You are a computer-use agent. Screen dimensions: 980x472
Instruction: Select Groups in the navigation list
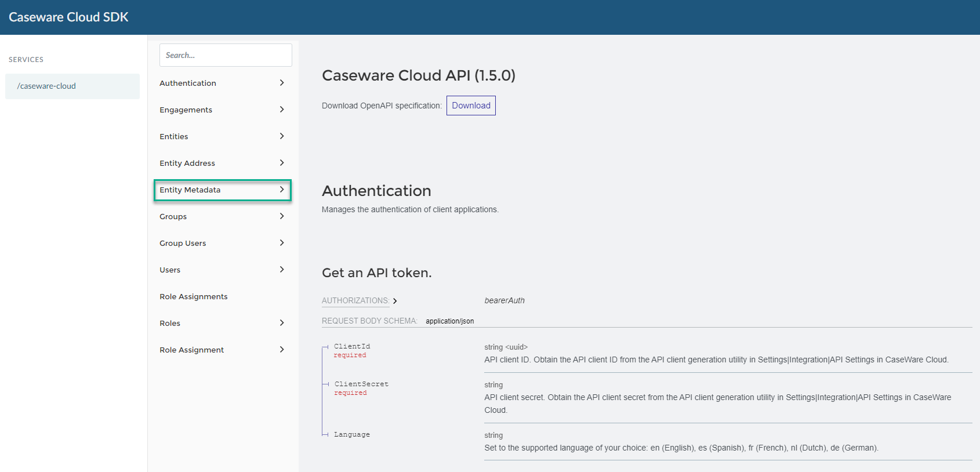(x=173, y=217)
